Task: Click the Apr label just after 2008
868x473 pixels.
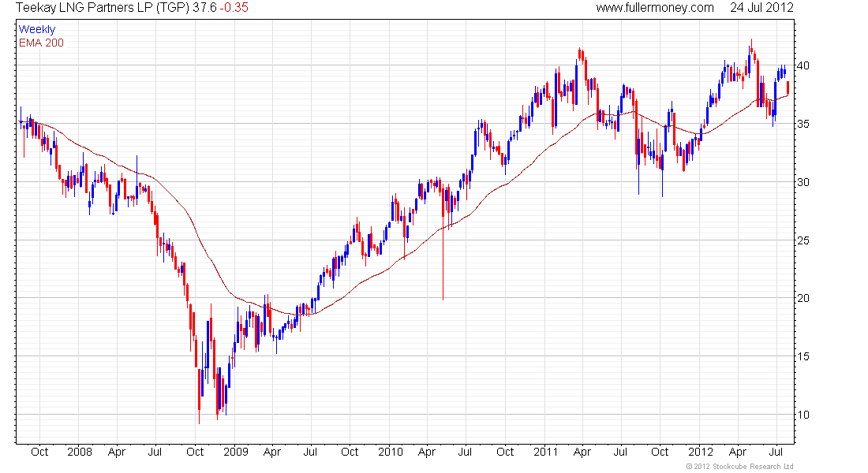Action: pyautogui.click(x=117, y=452)
